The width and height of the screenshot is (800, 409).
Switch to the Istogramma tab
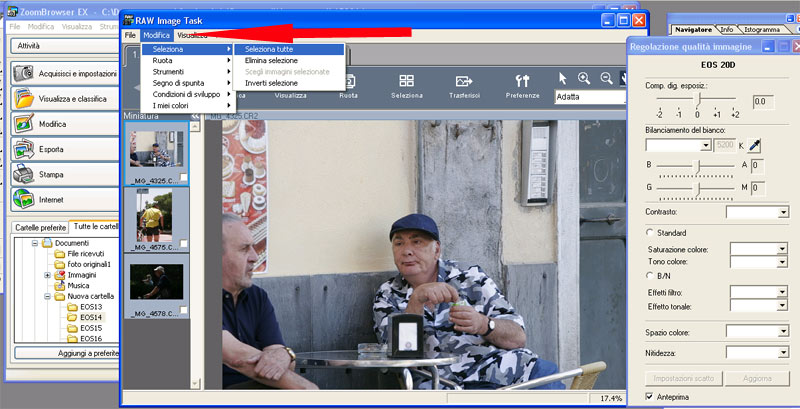pyautogui.click(x=762, y=30)
